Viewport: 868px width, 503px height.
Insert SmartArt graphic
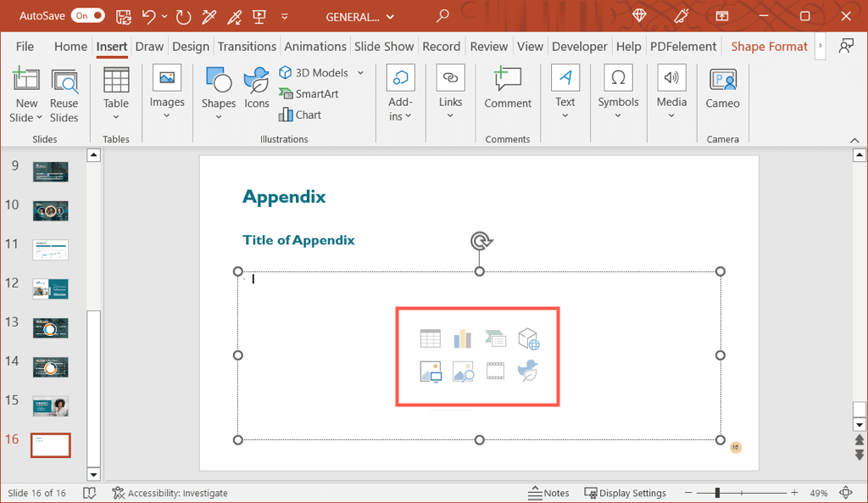click(x=309, y=93)
